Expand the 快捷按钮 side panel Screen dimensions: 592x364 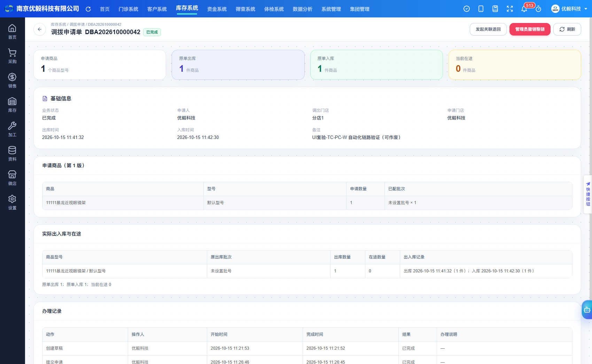pos(588,194)
